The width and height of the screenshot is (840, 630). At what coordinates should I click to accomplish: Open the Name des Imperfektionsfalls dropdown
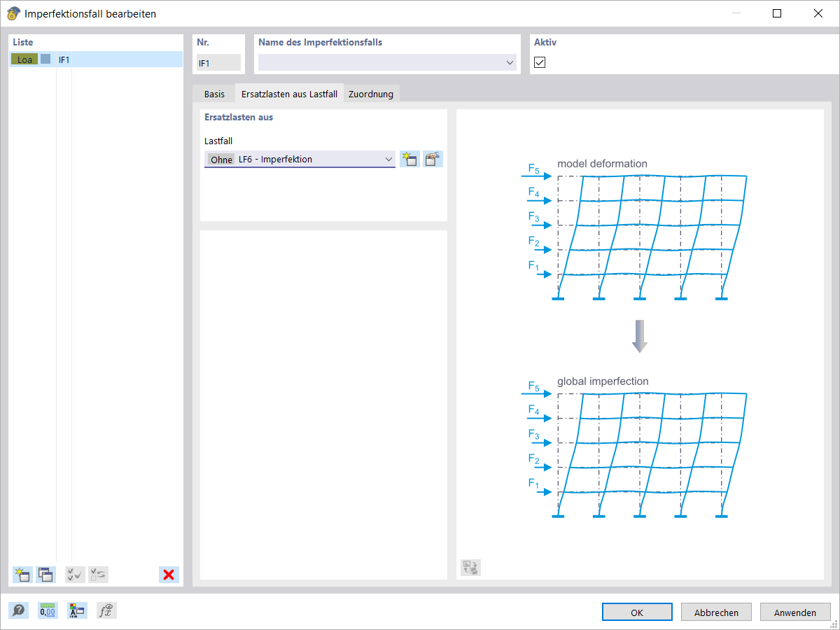pyautogui.click(x=509, y=62)
